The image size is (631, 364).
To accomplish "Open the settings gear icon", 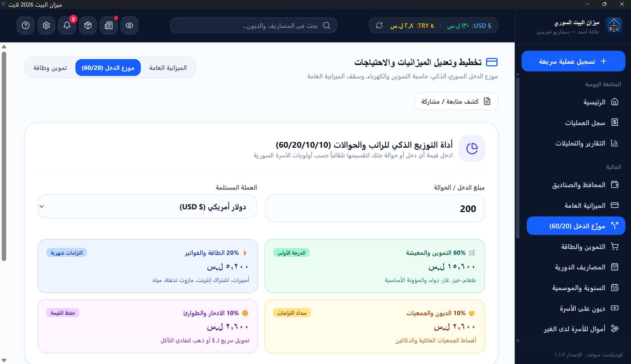I will tap(46, 25).
